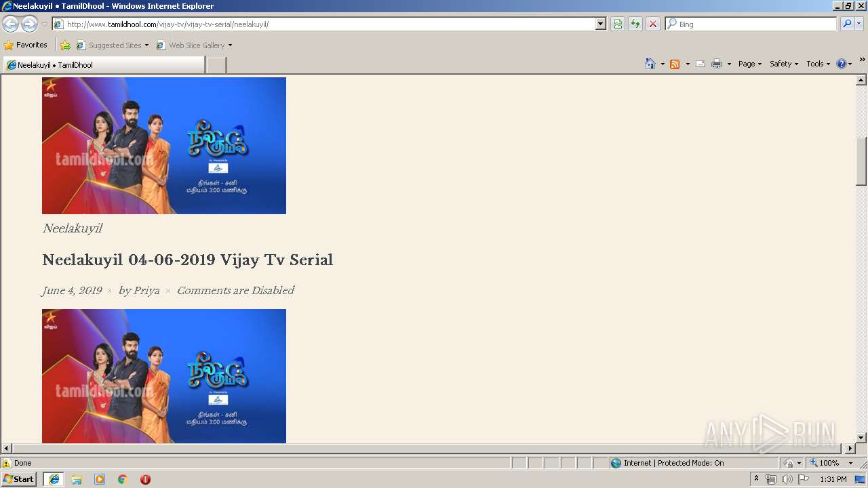Image resolution: width=868 pixels, height=488 pixels.
Task: Open the search provider dropdown arrow
Action: (859, 24)
